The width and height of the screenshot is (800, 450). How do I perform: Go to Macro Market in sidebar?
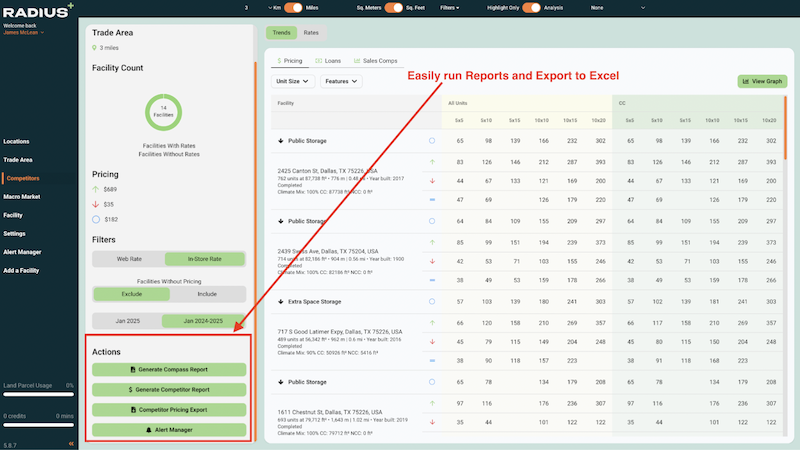(22, 196)
